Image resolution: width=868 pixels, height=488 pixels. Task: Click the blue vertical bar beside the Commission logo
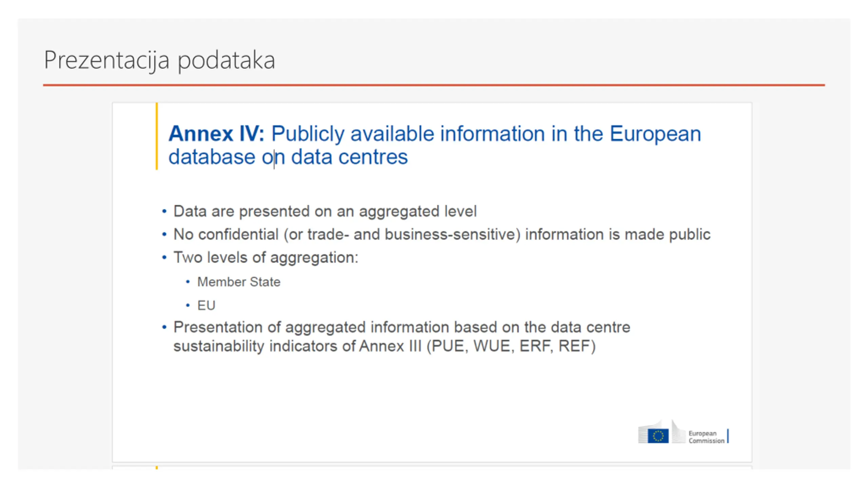click(728, 436)
